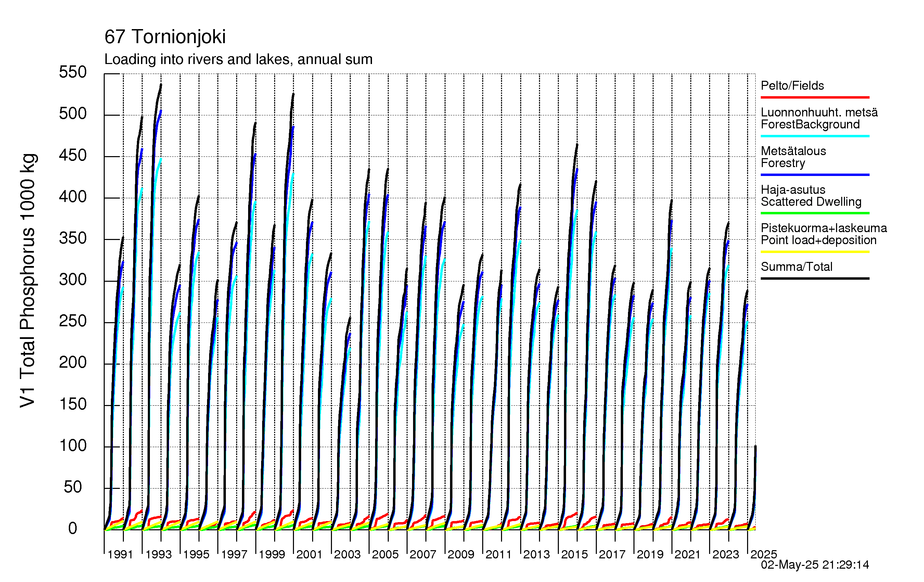Click the x-axis year label 2021
The image size is (924, 582).
688,554
